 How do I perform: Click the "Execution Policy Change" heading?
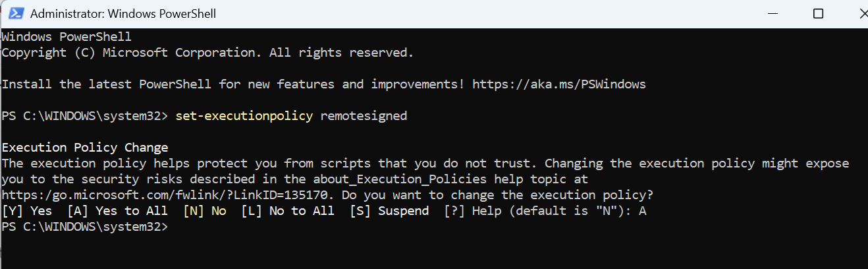(x=85, y=148)
